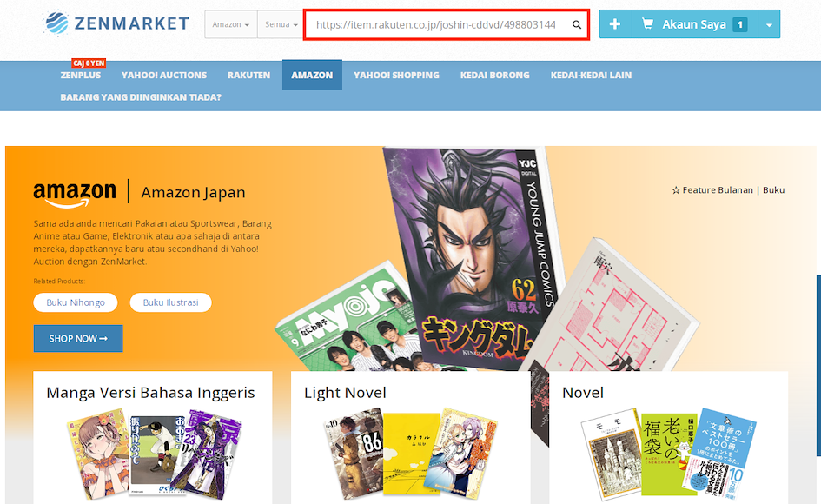Viewport: 821px width, 504px height.
Task: Click the Novel covers thumbnail
Action: 668,454
